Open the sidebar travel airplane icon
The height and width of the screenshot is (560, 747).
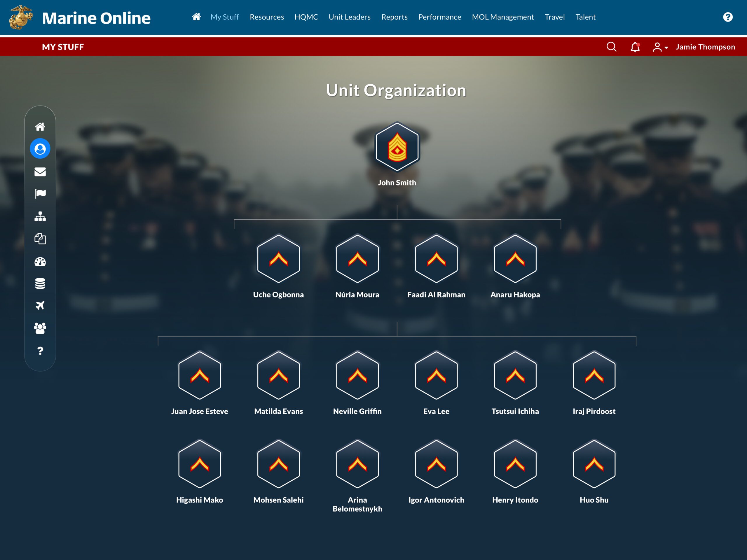pyautogui.click(x=40, y=305)
